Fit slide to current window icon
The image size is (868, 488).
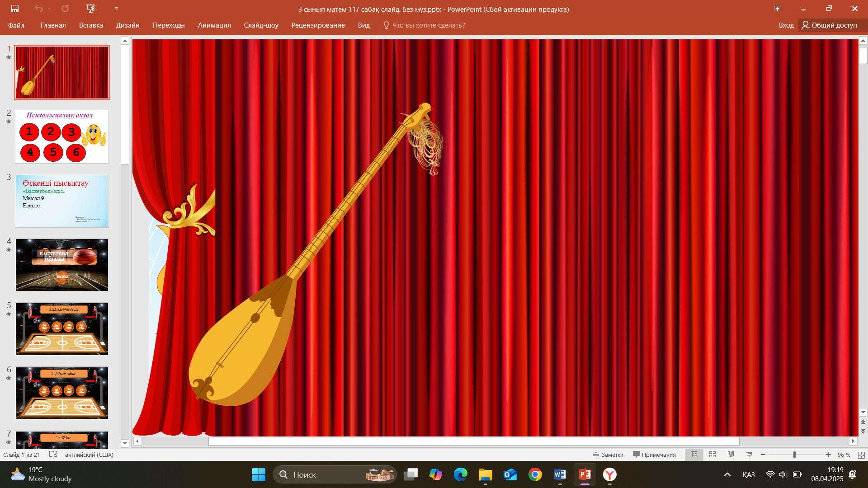[861, 455]
